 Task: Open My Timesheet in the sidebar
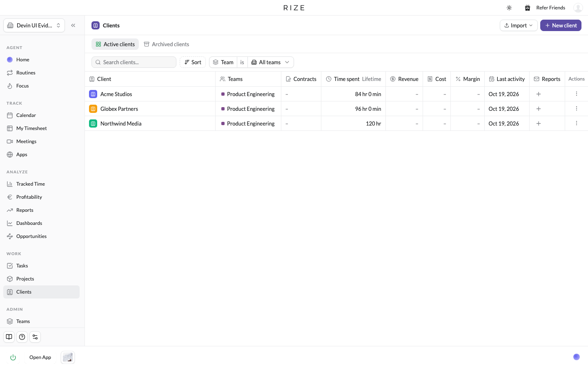click(41, 128)
